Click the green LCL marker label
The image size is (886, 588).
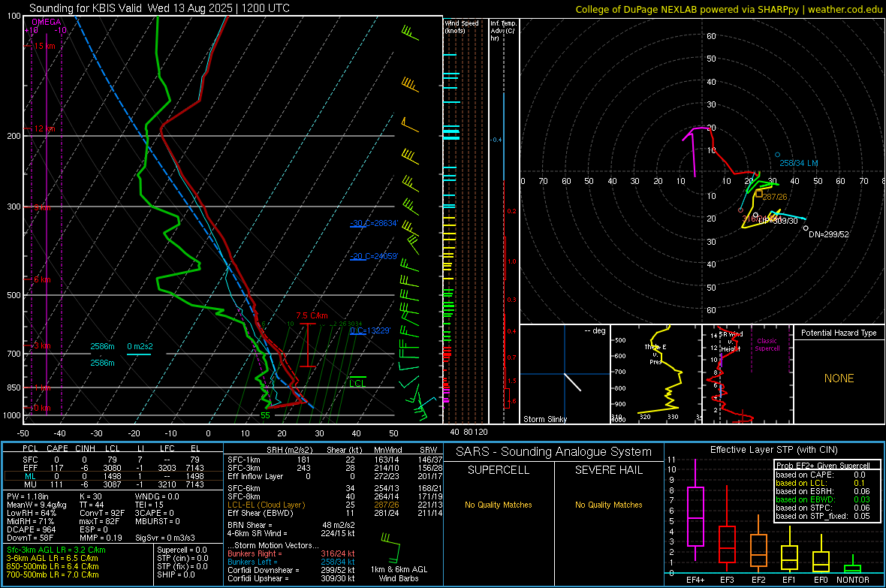coord(357,383)
